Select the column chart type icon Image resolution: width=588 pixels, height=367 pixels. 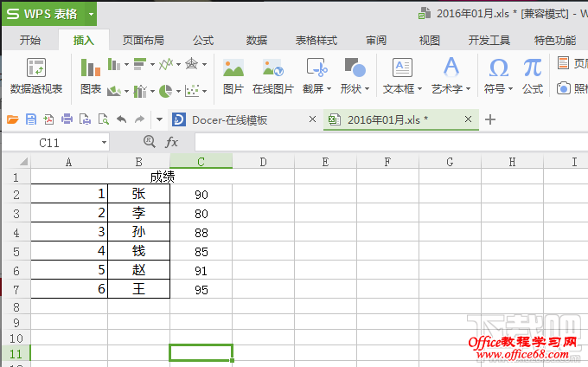[114, 65]
